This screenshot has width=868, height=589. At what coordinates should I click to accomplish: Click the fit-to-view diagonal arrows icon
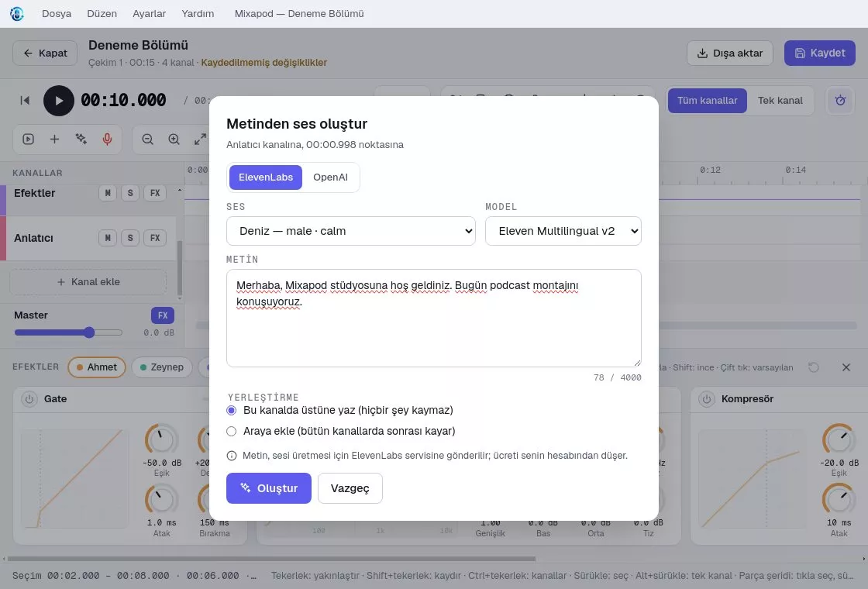pyautogui.click(x=200, y=139)
